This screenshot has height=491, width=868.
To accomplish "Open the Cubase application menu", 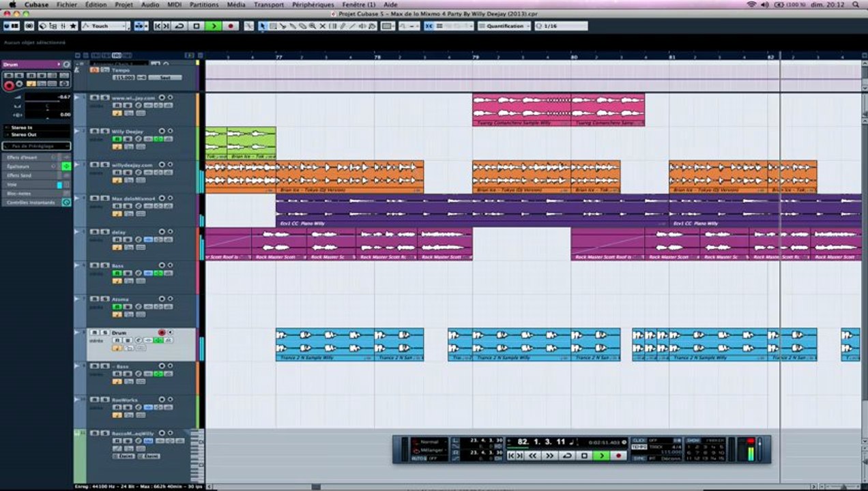I will (37, 4).
